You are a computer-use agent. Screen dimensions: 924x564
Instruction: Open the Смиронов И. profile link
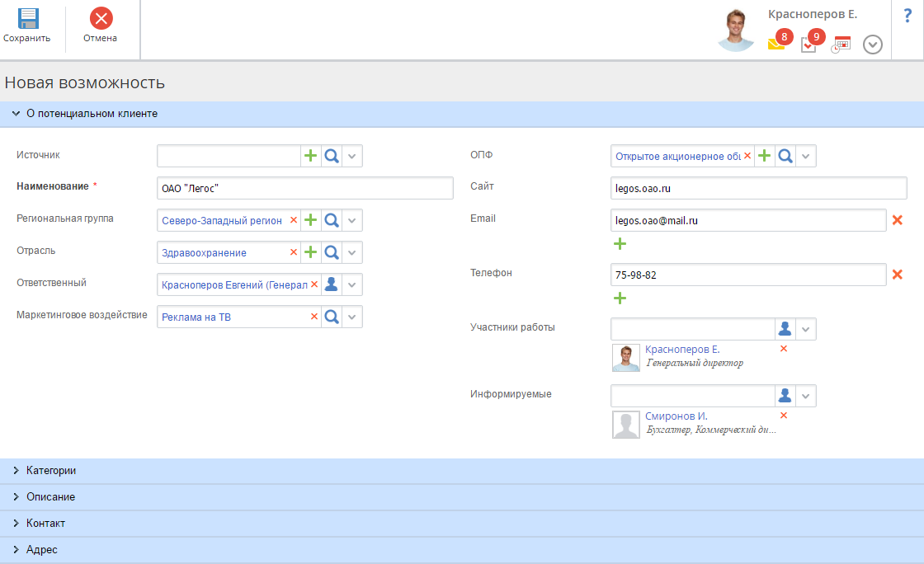[676, 416]
